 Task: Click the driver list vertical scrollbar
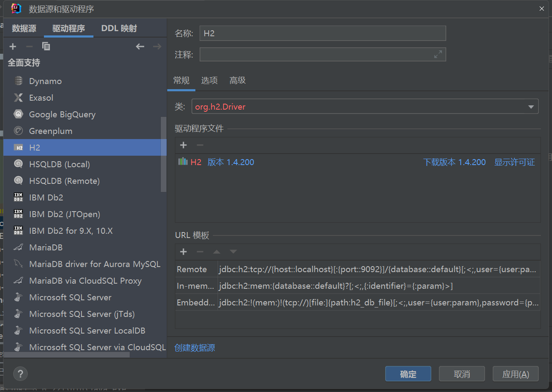(163, 154)
